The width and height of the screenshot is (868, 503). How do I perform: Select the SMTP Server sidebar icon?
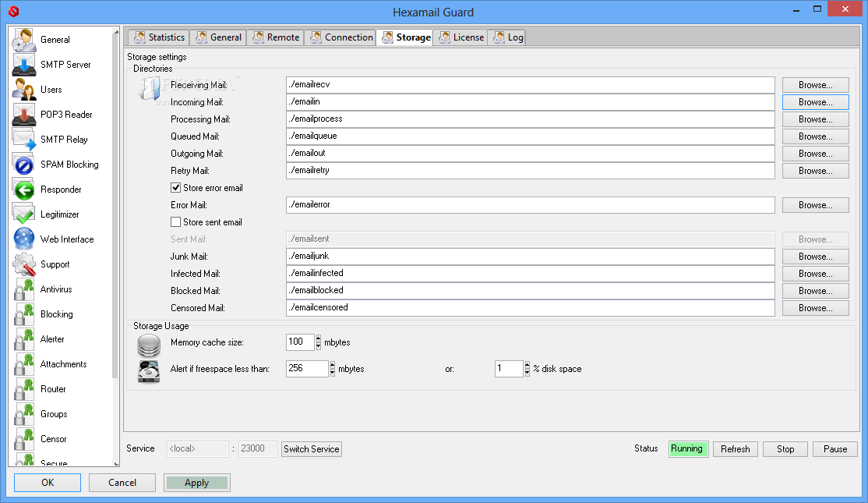[24, 65]
